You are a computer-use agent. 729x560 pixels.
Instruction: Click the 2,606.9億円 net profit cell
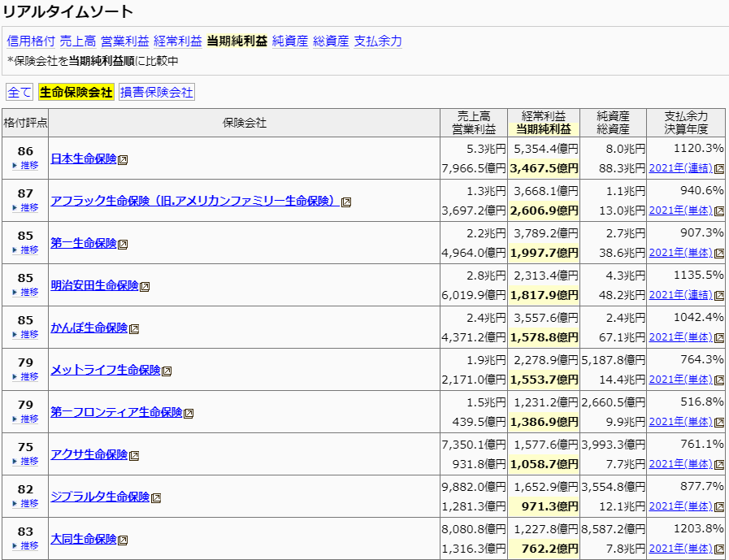coord(544,211)
